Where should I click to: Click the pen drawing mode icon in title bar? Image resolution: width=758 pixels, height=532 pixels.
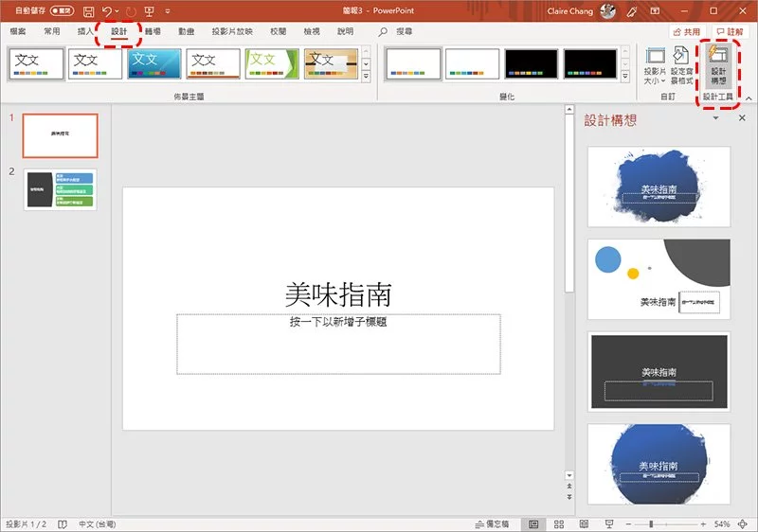pos(632,11)
